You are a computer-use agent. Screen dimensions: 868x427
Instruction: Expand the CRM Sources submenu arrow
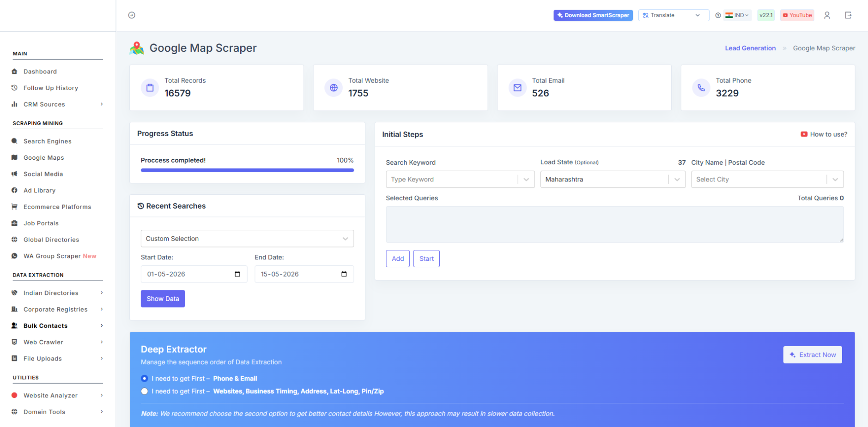(102, 104)
